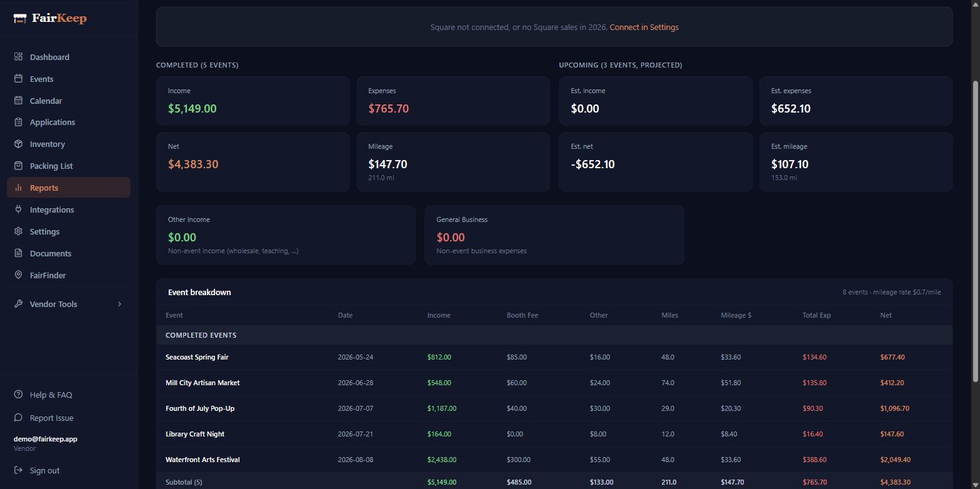Click the Documents file icon
Viewport: 980px width, 489px height.
pos(19,253)
